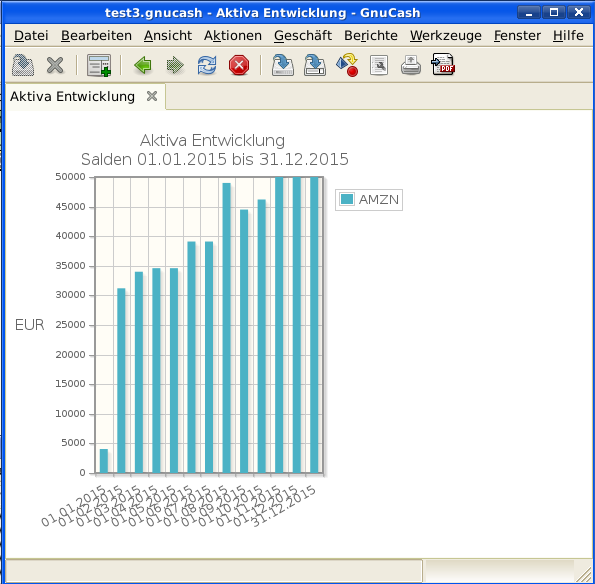Stop report loading with red stop icon
The height and width of the screenshot is (584, 595).
tap(239, 65)
